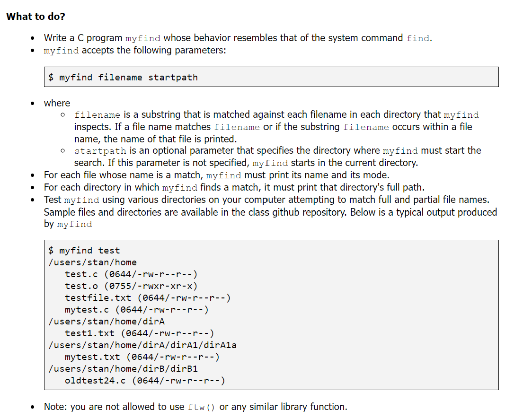Viewport: 532px width, 419px height.
Task: Click the 'ftw()' code term in note
Action: (x=201, y=407)
